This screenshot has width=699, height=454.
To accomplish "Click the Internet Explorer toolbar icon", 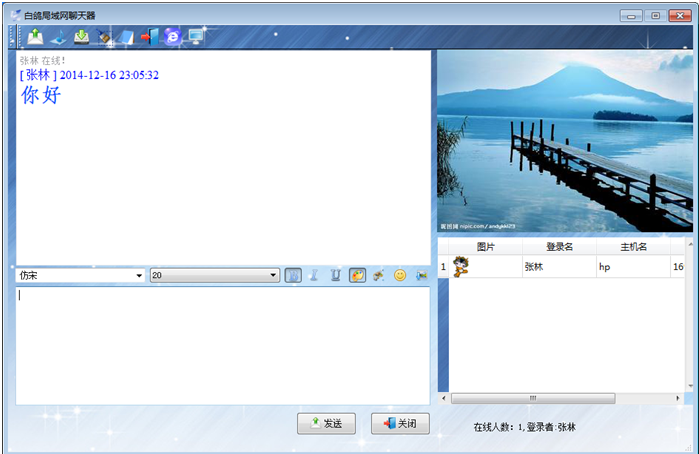I will point(173,37).
